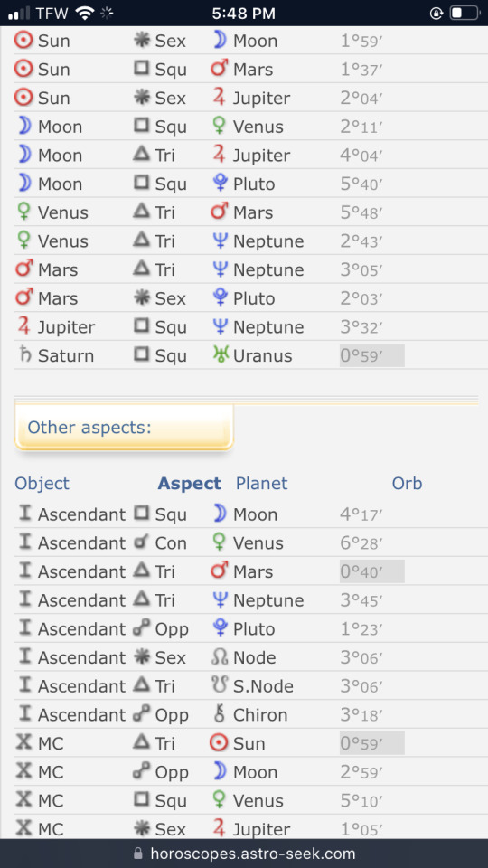Tap the Saturn glyph icon
The width and height of the screenshot is (488, 868).
(24, 355)
